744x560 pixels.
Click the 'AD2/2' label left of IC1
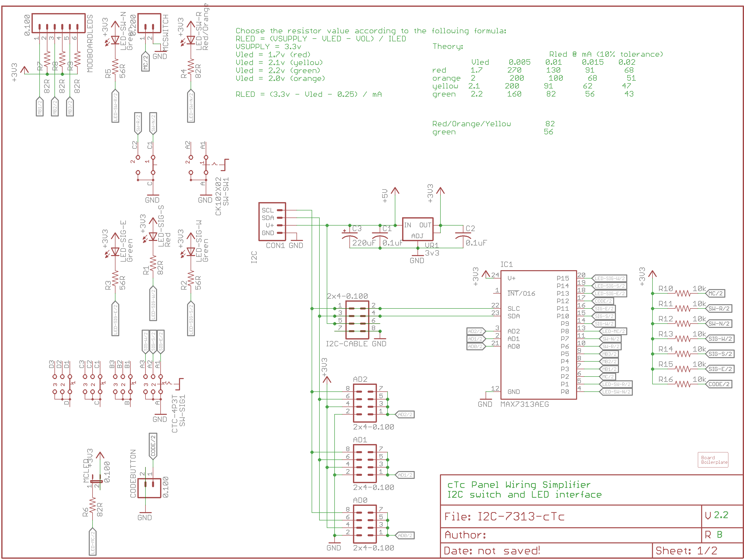click(476, 331)
